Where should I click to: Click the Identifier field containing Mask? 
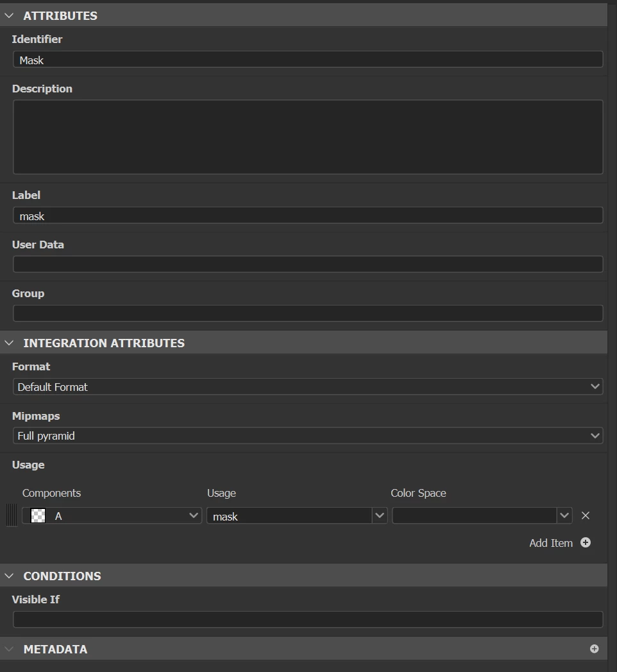coord(308,60)
